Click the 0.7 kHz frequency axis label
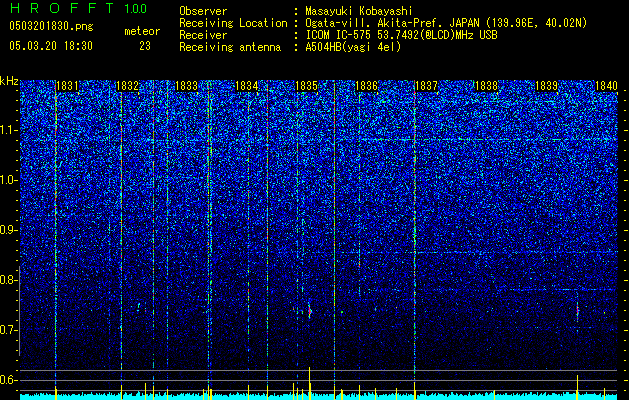Viewport: 629px width, 400px height. [9, 330]
